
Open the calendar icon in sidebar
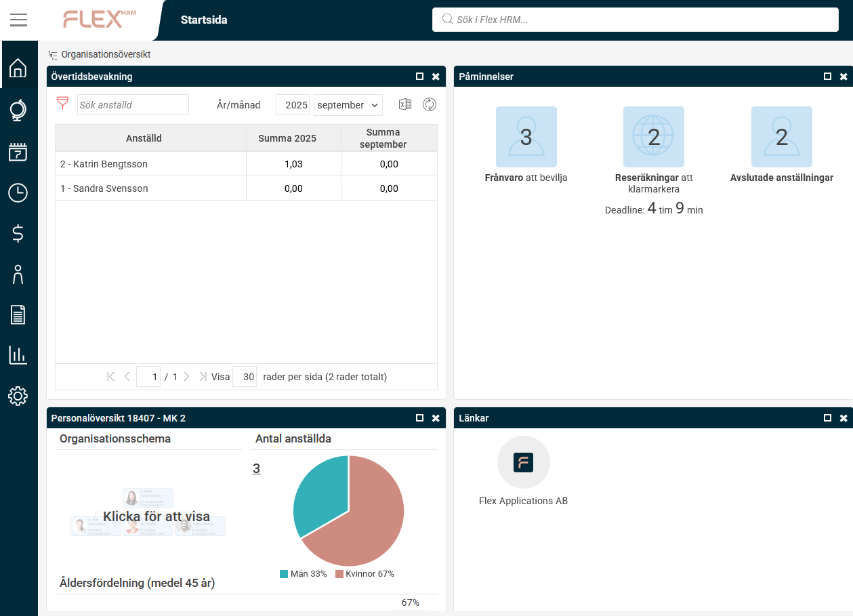point(18,151)
